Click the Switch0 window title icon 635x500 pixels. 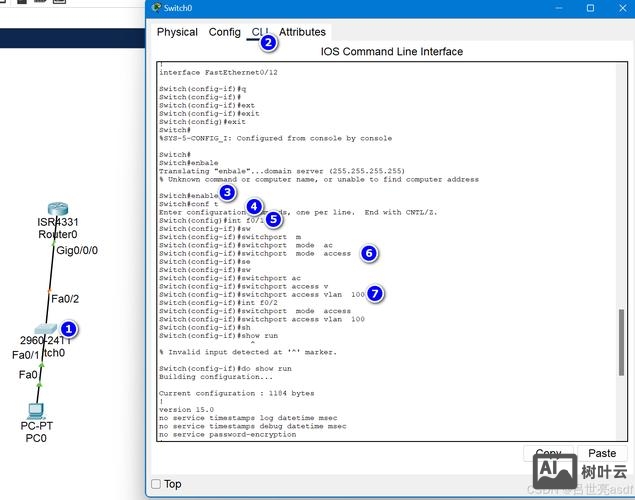155,8
